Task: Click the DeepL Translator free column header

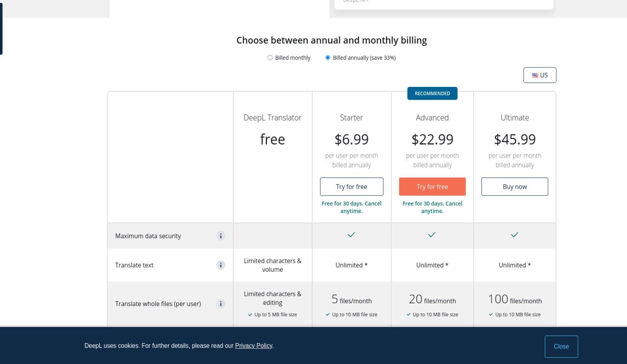Action: click(273, 118)
